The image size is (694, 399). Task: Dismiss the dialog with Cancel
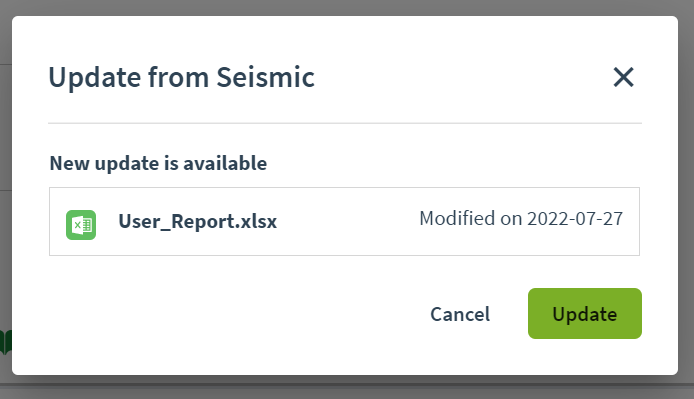460,314
